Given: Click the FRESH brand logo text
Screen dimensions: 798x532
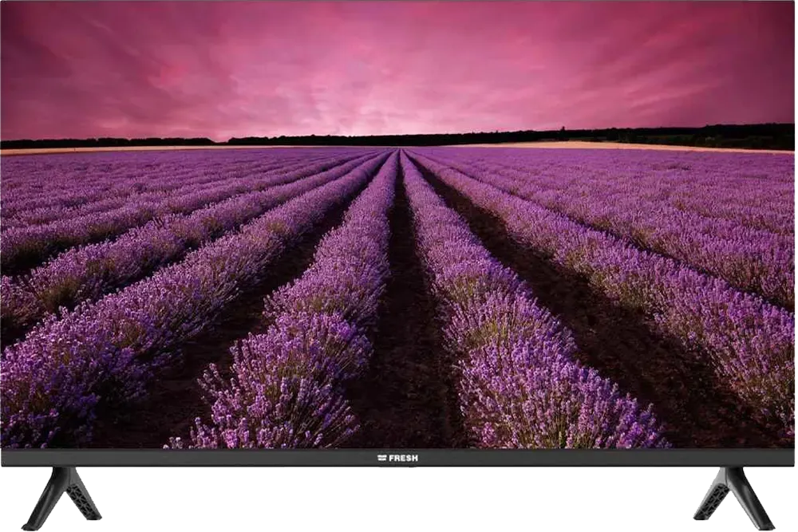Looking at the screenshot, I should [403, 458].
